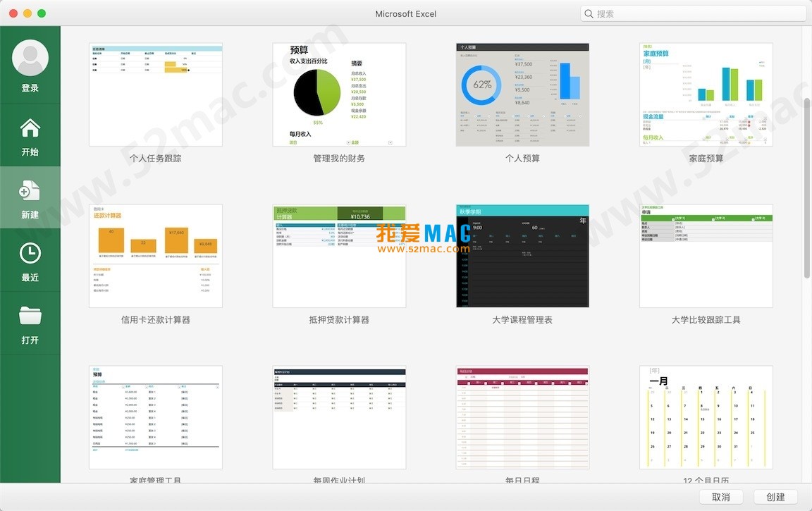
Task: Click the search magnifier icon
Action: coord(589,14)
